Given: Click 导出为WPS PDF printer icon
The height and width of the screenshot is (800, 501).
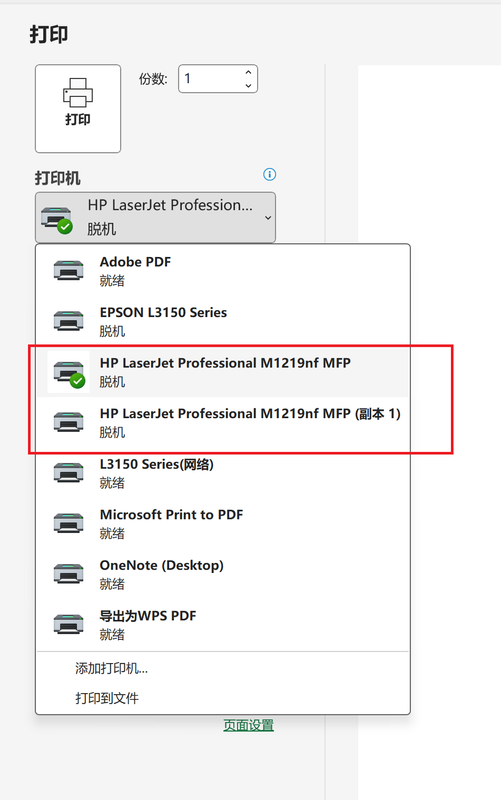Looking at the screenshot, I should [68, 624].
